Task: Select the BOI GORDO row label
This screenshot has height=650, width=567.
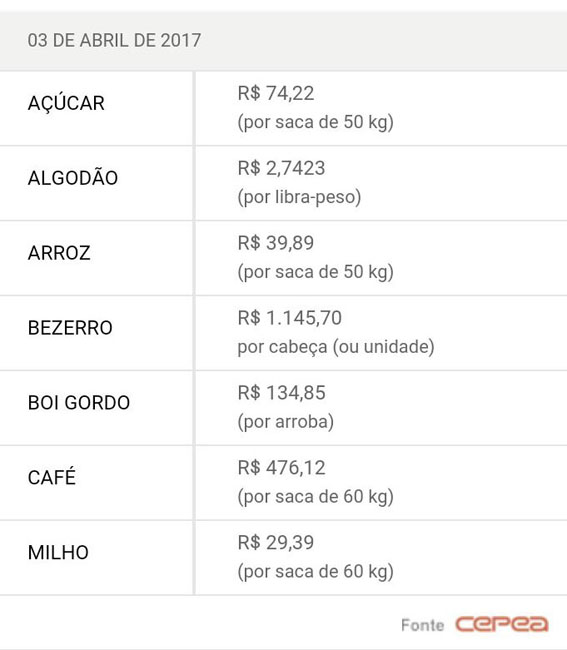Action: coord(79,403)
